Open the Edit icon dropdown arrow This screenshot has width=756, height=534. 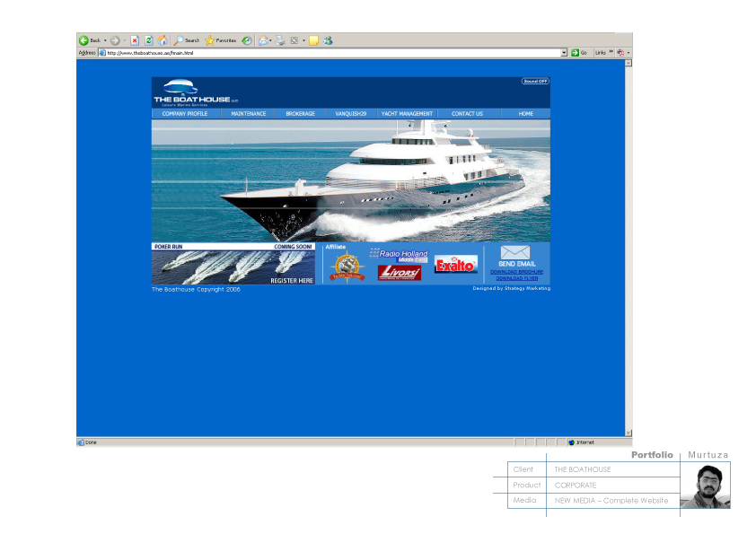pos(303,40)
